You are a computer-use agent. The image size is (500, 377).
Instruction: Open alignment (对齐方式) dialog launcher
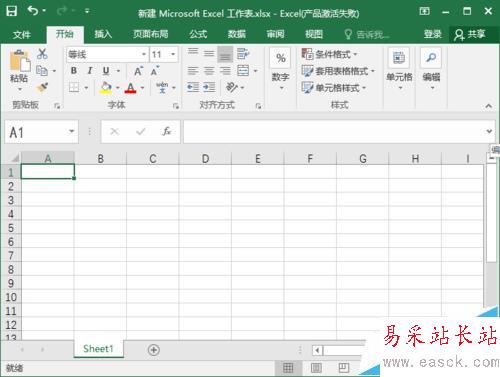pyautogui.click(x=258, y=106)
